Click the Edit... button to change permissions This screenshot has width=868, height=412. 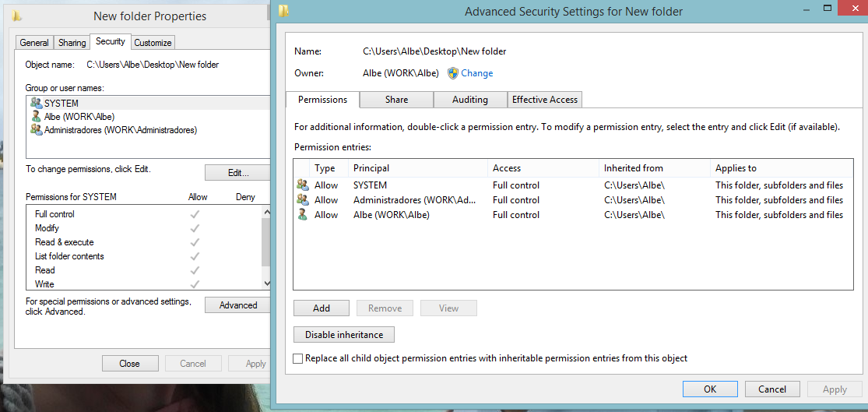[238, 173]
